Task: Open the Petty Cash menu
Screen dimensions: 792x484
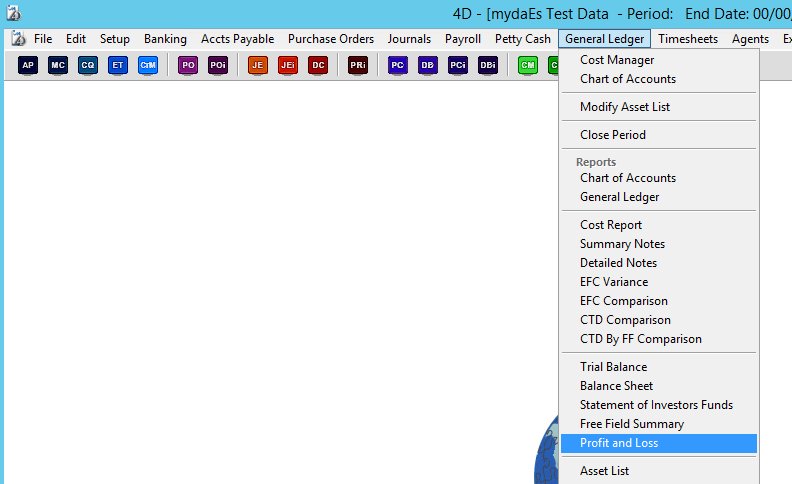Action: point(523,39)
